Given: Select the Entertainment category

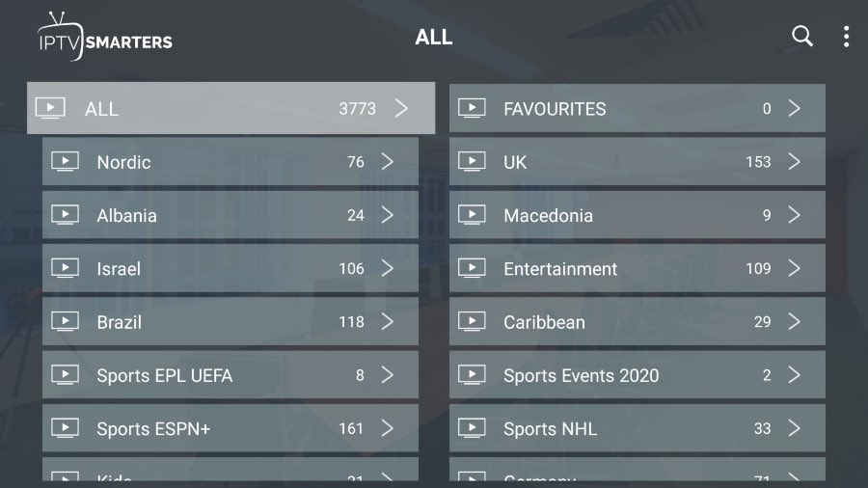Looking at the screenshot, I should click(x=637, y=268).
